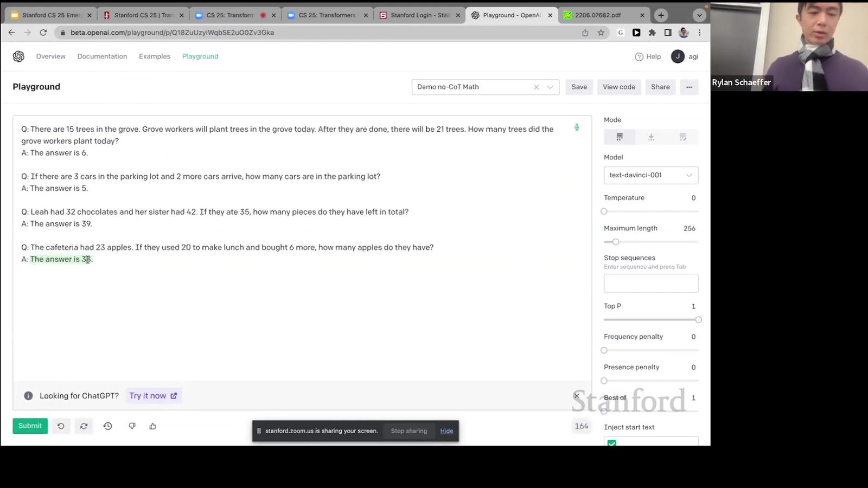
Task: Open the Playground nav item
Action: pyautogui.click(x=200, y=56)
